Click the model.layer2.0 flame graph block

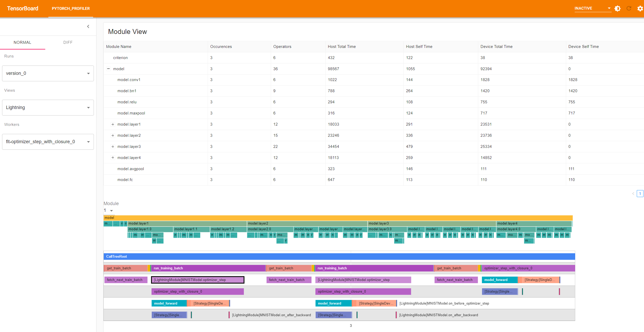[x=270, y=229]
